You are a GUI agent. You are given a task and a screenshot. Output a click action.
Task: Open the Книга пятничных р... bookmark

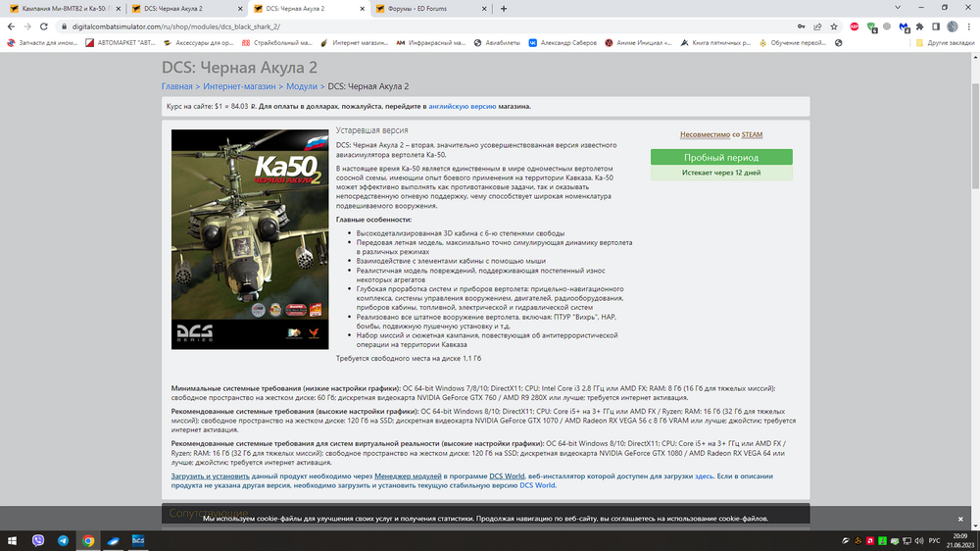[715, 43]
